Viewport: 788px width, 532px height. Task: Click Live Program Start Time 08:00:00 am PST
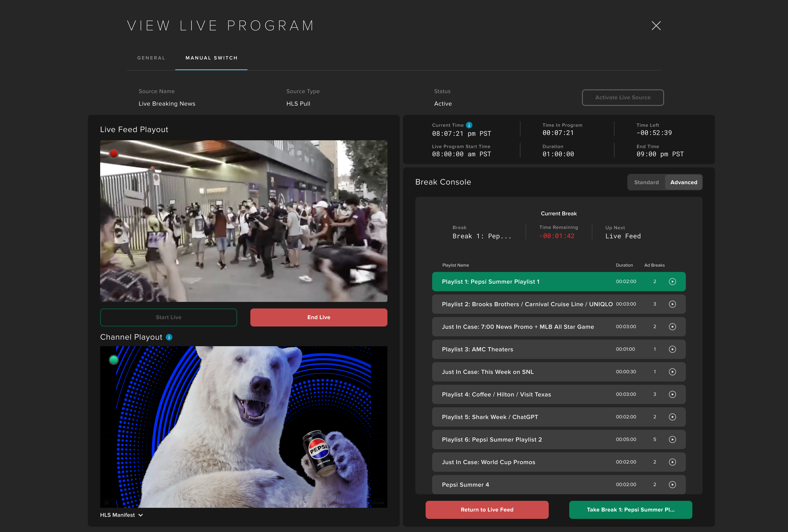click(x=462, y=154)
